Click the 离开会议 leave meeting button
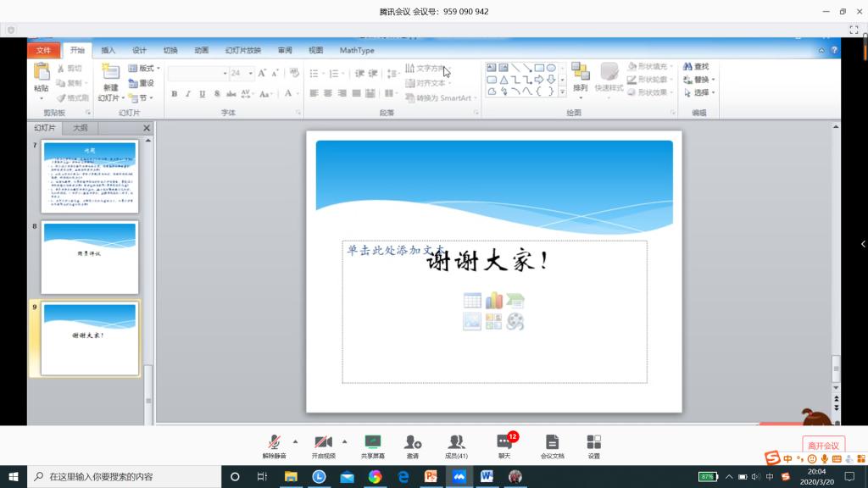Screen dimensions: 868x488 pyautogui.click(x=822, y=446)
